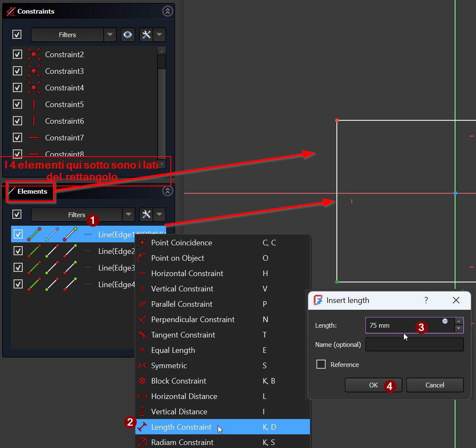Open the Constraints Filters dropdown arrow

pyautogui.click(x=110, y=35)
